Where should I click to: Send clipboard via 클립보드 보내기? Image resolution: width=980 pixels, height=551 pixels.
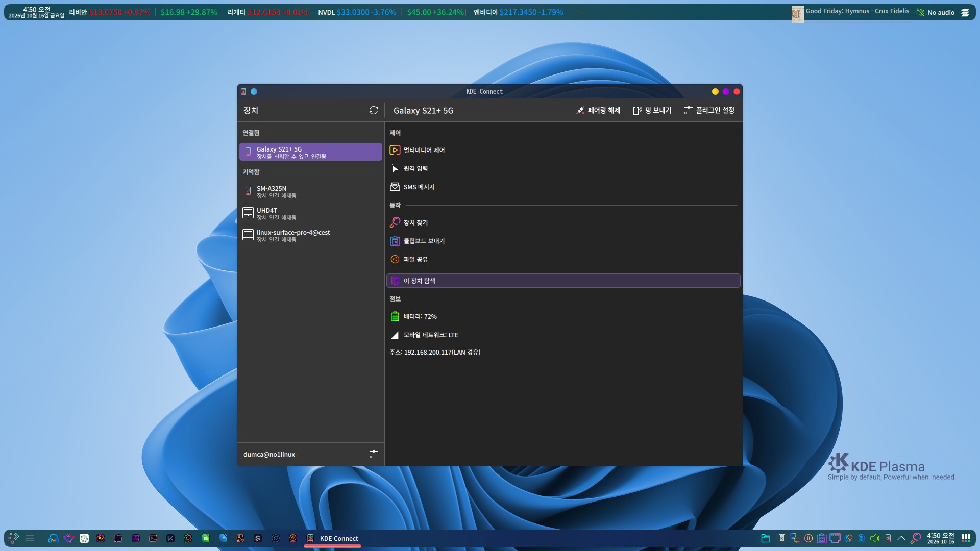(563, 241)
